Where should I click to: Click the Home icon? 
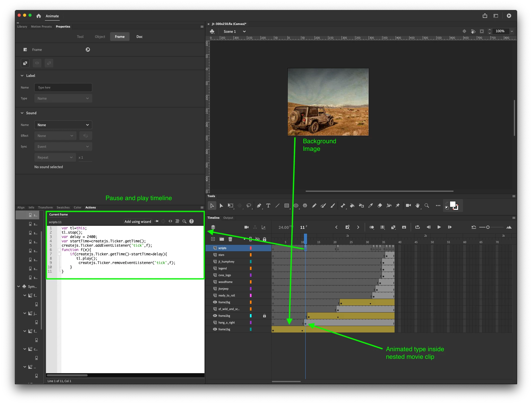[x=39, y=16]
